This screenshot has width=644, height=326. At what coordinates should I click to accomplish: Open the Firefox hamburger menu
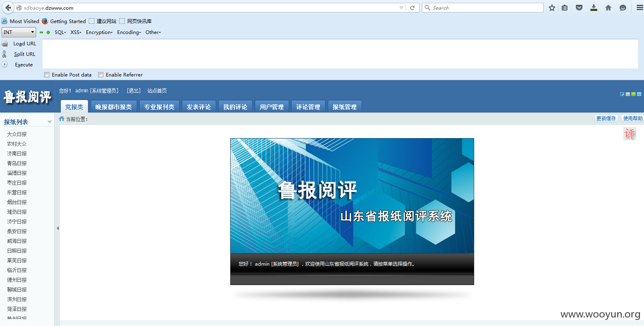[640, 8]
